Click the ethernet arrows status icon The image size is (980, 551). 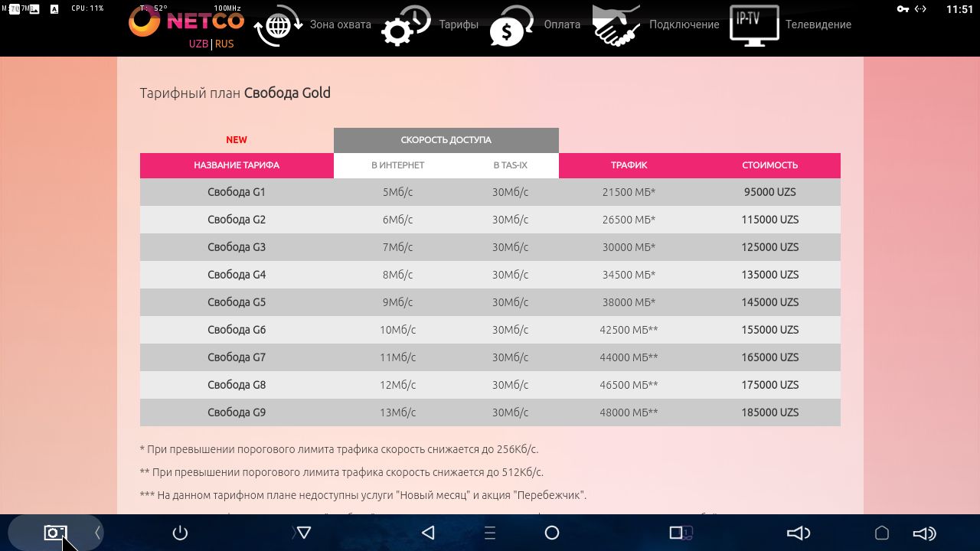click(921, 8)
